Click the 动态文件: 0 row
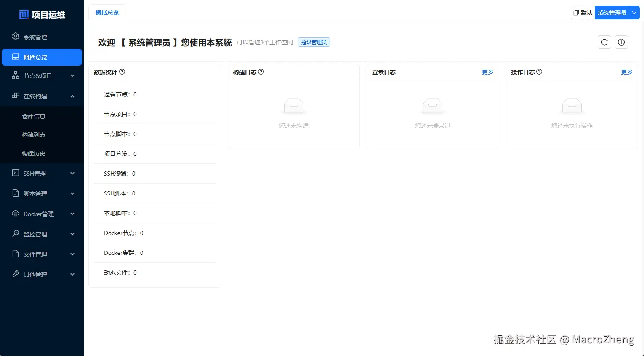This screenshot has width=644, height=356. tap(155, 273)
